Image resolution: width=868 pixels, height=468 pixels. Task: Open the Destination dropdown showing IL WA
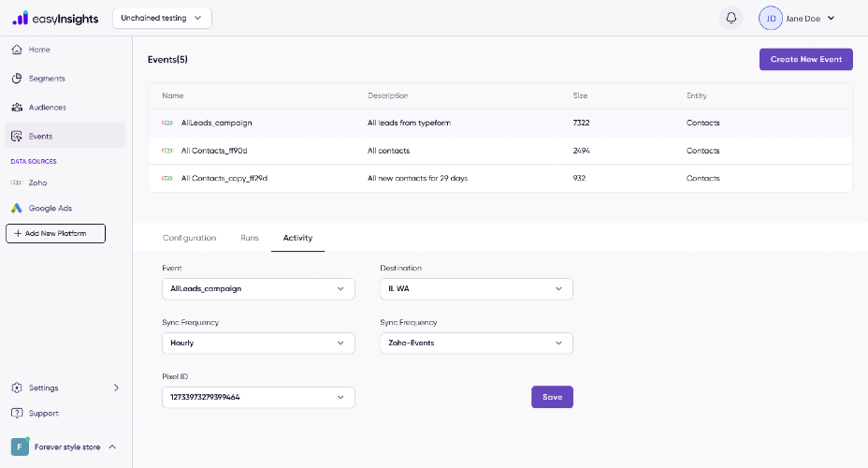477,288
